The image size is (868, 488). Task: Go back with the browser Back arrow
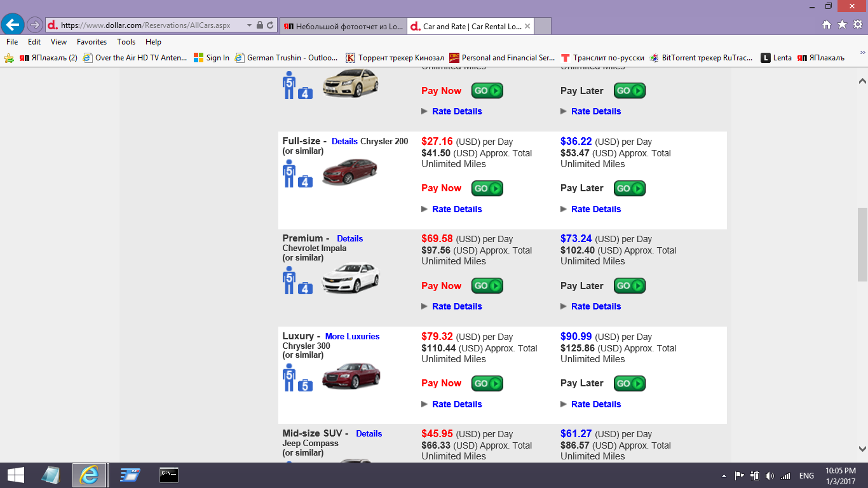[13, 25]
